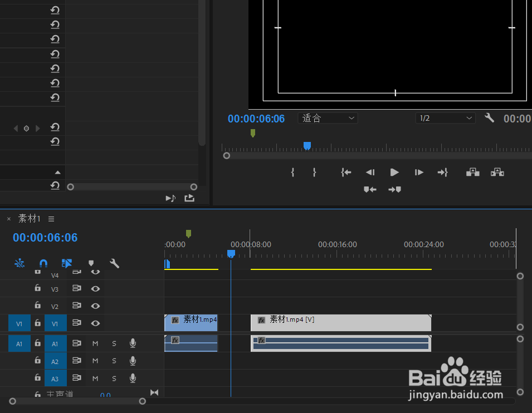Go to Out point in program monitor
532x413 pixels.
click(x=443, y=172)
